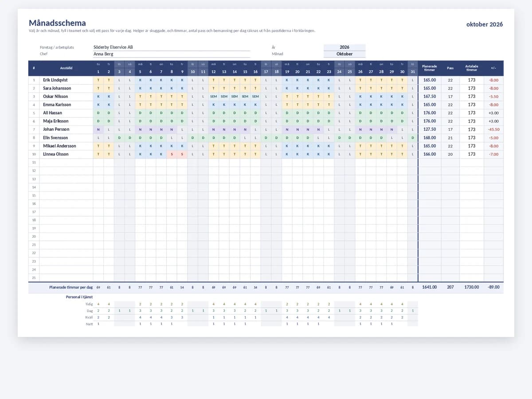Viewport: 532px width, 399px height.
Task: Select employee name Johan Persson
Action: point(56,129)
